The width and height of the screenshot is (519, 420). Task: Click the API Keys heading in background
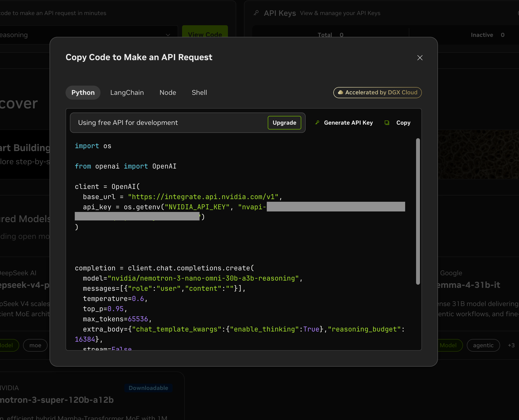[x=280, y=13]
